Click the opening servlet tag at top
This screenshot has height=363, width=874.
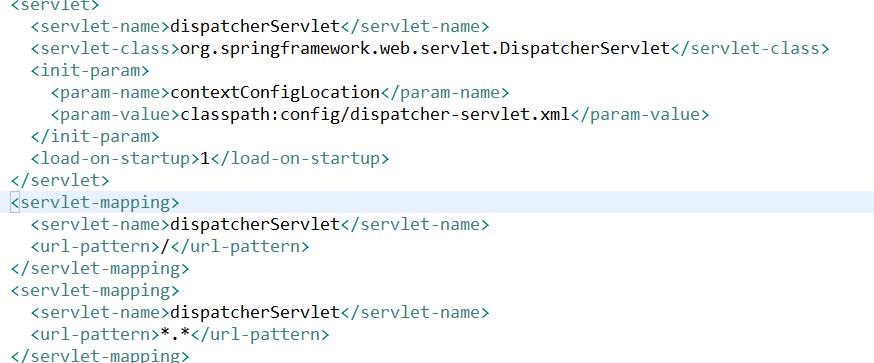pyautogui.click(x=55, y=6)
